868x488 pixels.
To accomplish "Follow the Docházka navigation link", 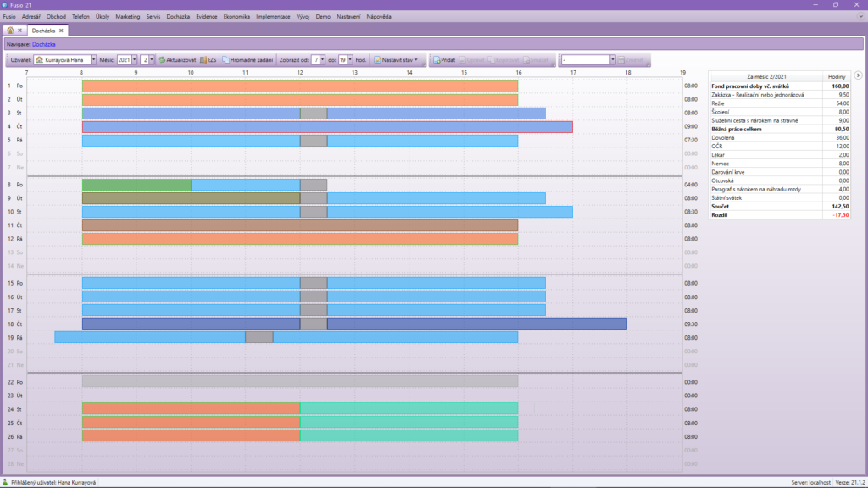I will pos(44,43).
